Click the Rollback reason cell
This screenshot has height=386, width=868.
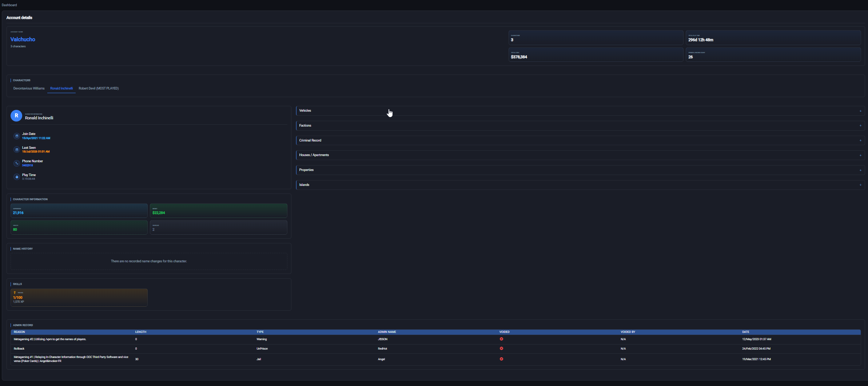point(19,349)
